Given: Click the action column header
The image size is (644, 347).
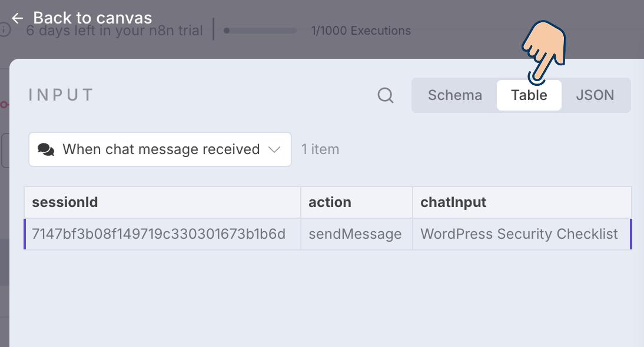Looking at the screenshot, I should [x=330, y=203].
